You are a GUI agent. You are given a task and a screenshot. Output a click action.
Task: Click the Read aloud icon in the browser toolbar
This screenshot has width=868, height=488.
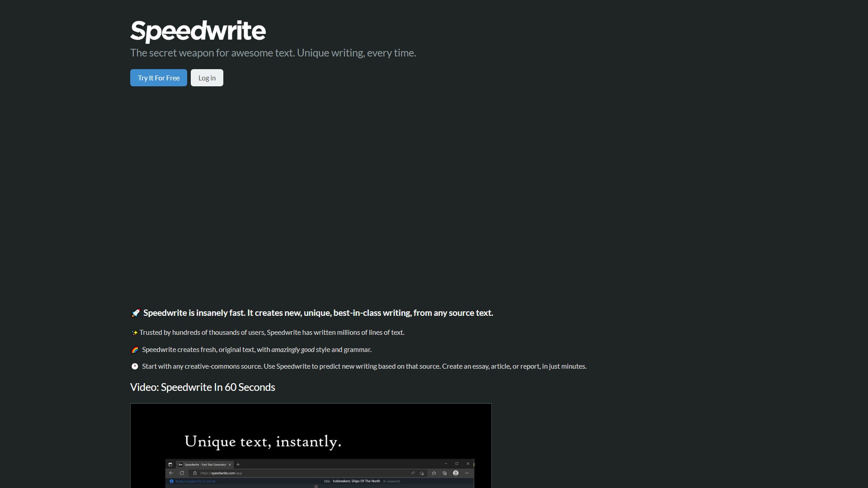point(414,473)
